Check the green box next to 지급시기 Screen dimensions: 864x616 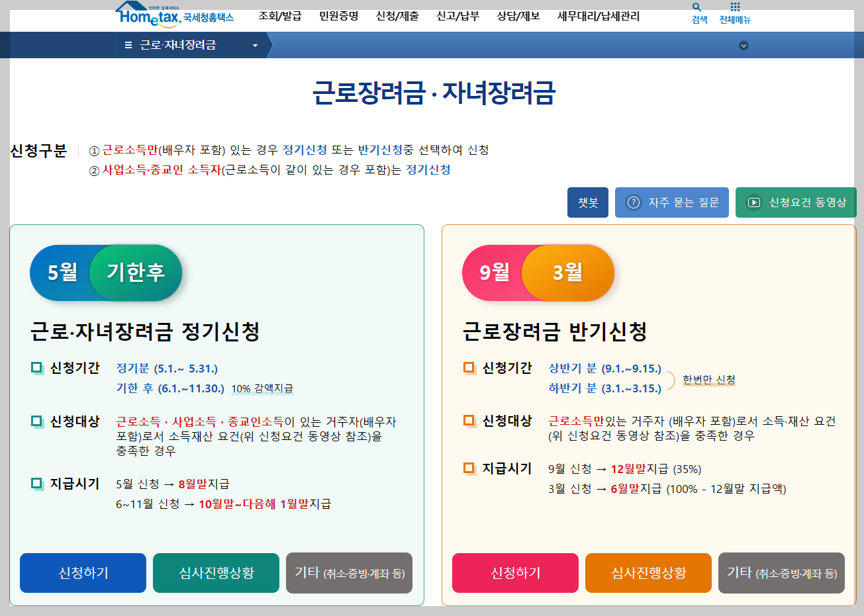(37, 484)
